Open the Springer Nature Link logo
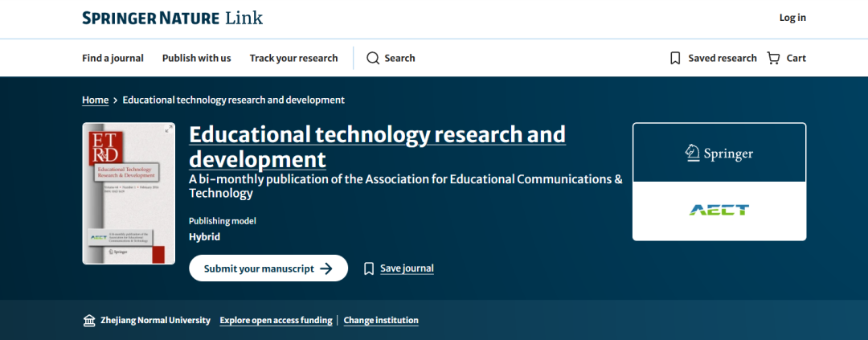The height and width of the screenshot is (340, 868). 172,18
